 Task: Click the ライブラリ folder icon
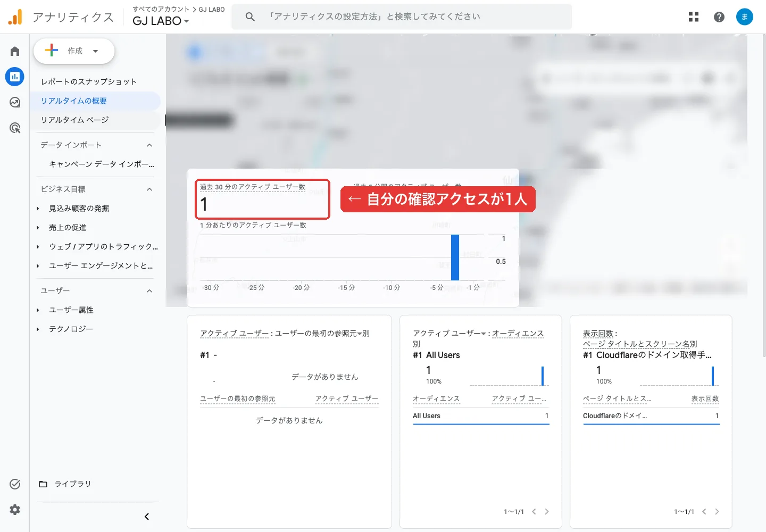(43, 484)
